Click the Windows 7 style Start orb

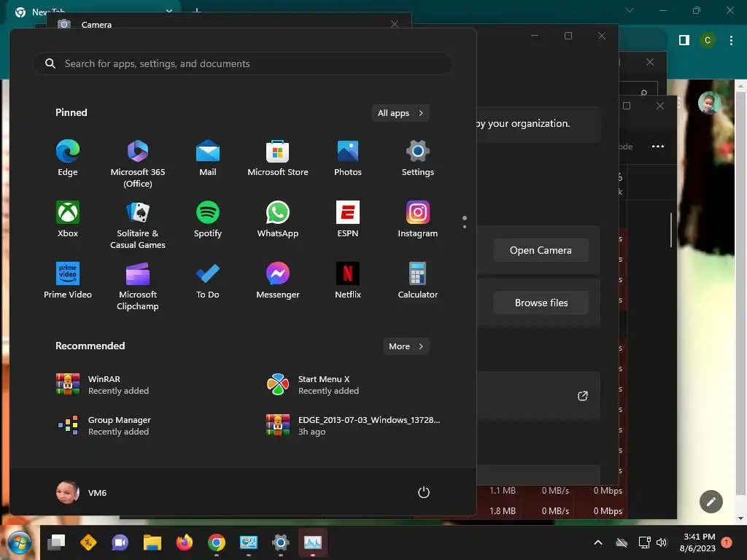19,542
